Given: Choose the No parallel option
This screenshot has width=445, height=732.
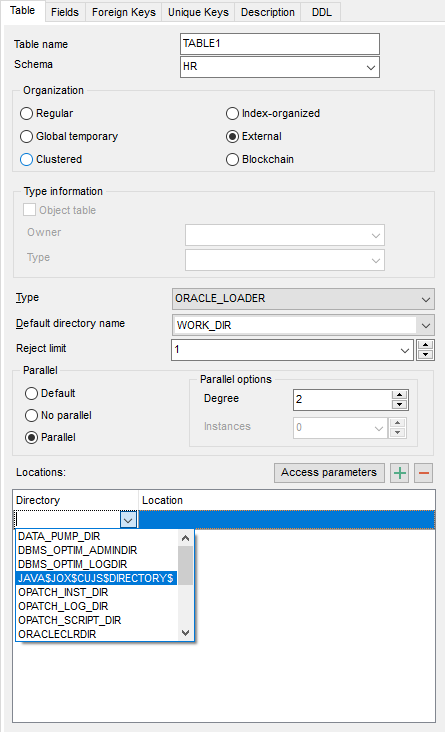Looking at the screenshot, I should (58, 415).
